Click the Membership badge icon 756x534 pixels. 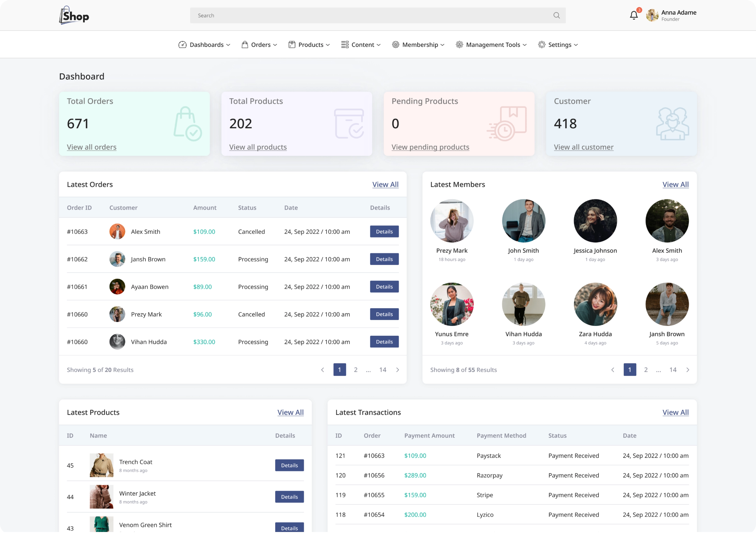395,45
